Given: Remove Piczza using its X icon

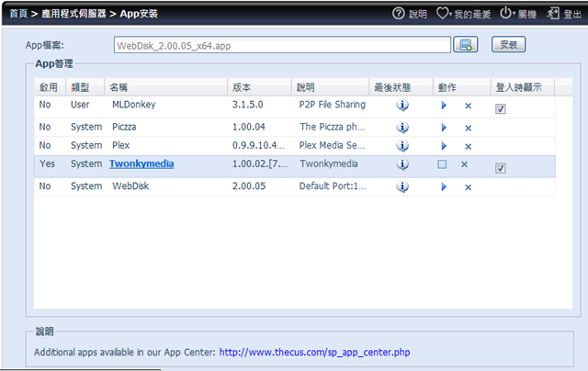Looking at the screenshot, I should tap(468, 129).
